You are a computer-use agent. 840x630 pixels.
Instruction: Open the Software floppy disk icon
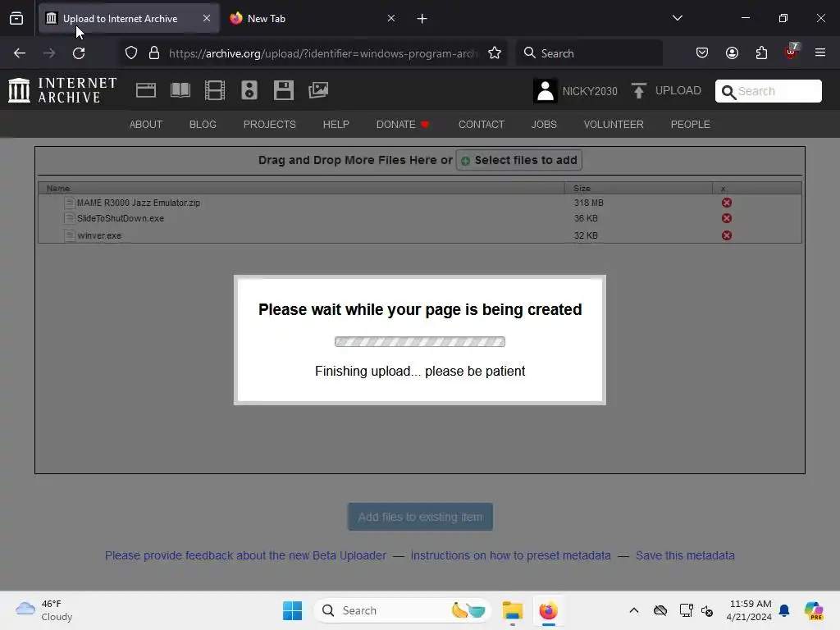coord(283,90)
